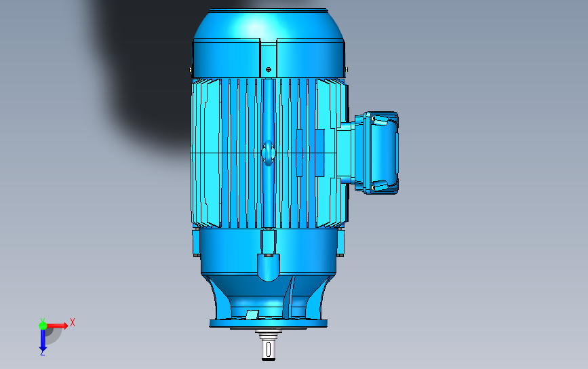Select the terminal box on motor side

[x=376, y=153]
